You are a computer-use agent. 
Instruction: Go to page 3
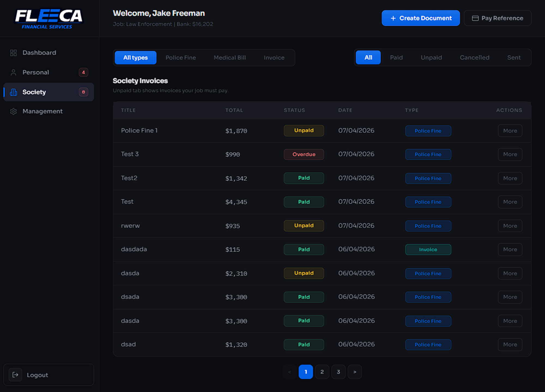(338, 372)
